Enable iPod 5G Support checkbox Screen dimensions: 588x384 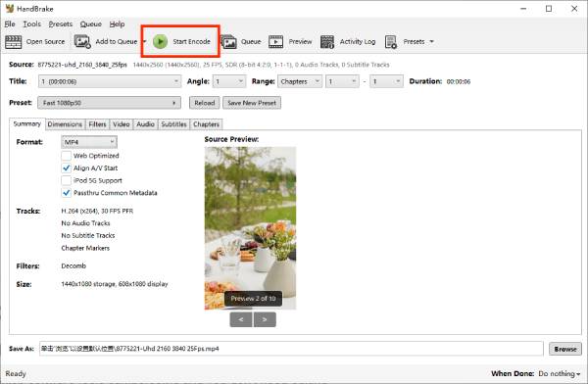pos(66,180)
